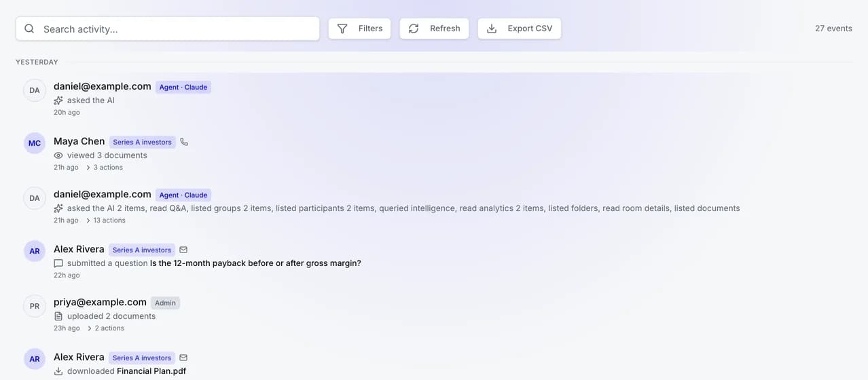Expand Maya Chen's 3 actions

pos(104,167)
